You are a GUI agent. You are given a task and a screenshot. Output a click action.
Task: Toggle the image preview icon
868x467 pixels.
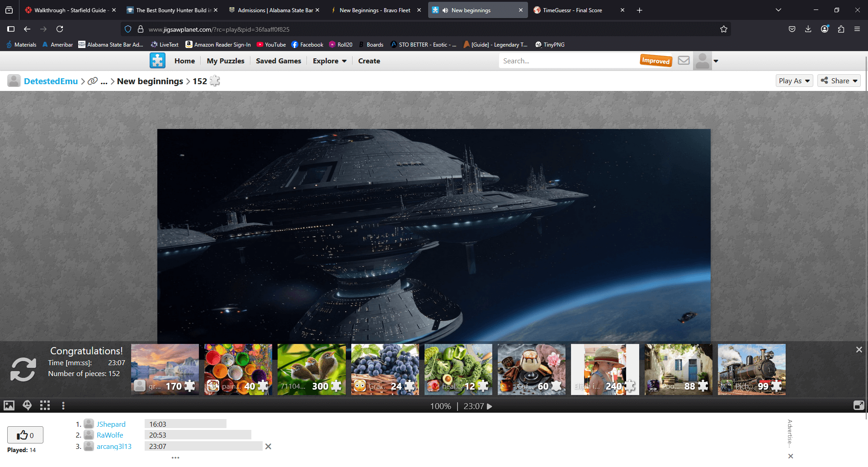(x=9, y=405)
